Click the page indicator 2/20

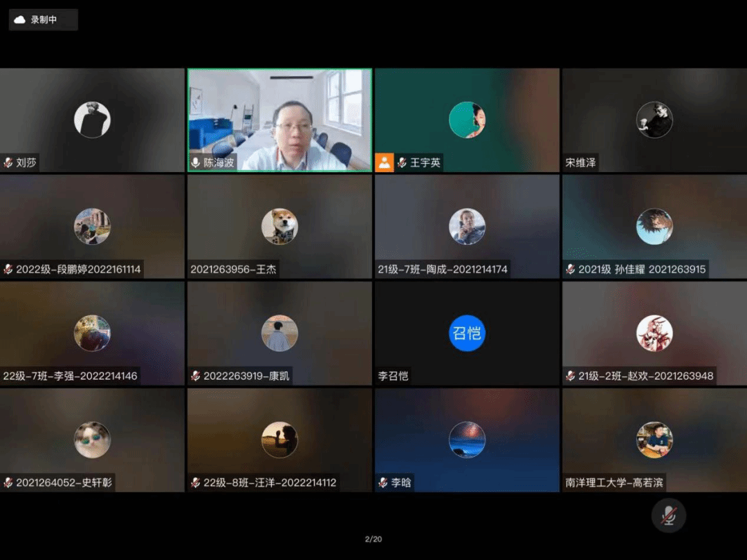point(373,539)
